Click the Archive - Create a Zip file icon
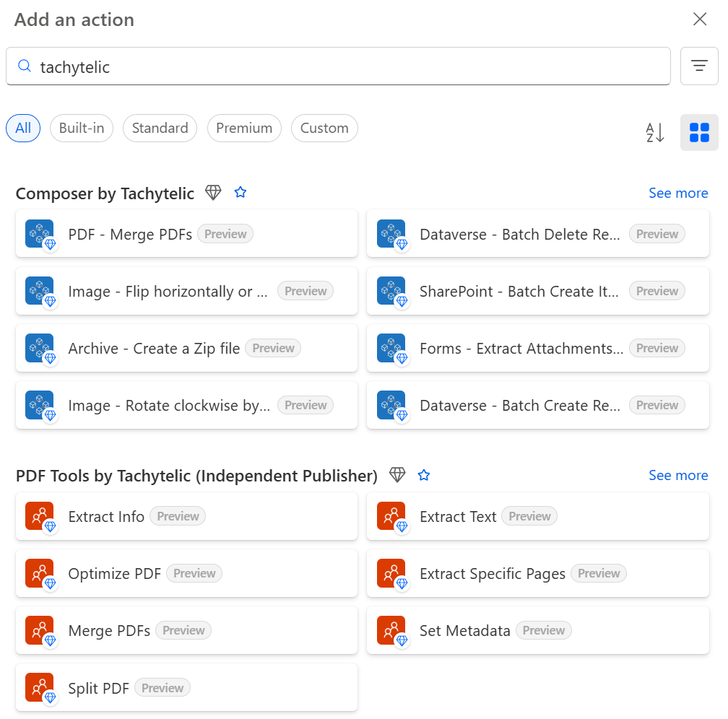Viewport: 728px width, 719px height. click(x=40, y=349)
